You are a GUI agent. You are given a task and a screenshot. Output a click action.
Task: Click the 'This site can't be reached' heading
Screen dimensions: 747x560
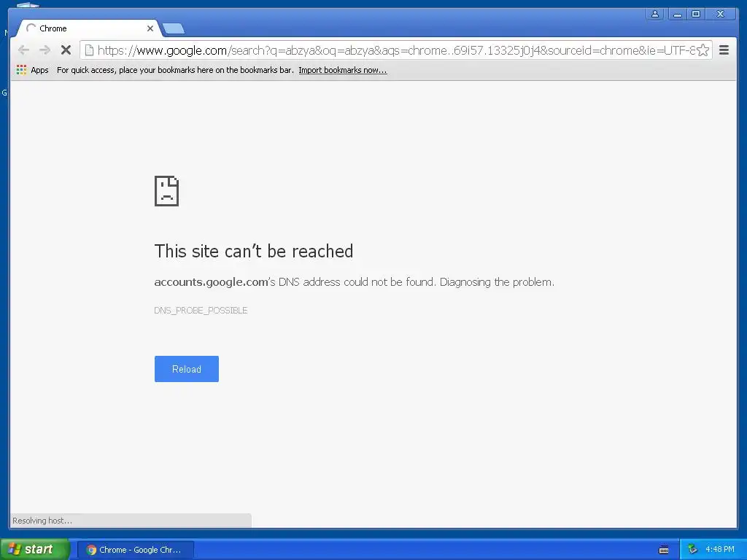pyautogui.click(x=254, y=251)
